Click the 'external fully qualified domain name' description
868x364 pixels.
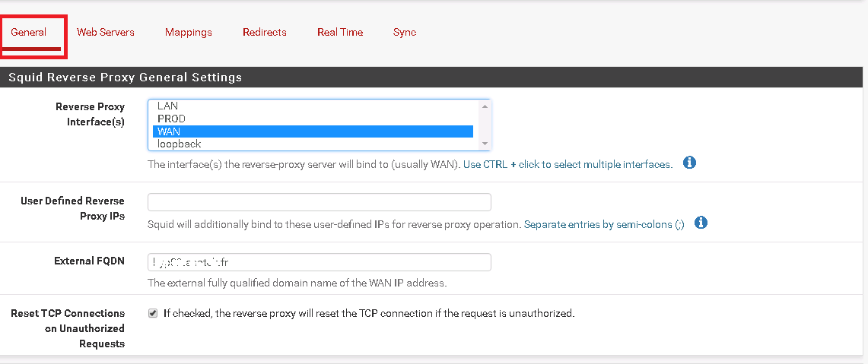click(x=297, y=283)
